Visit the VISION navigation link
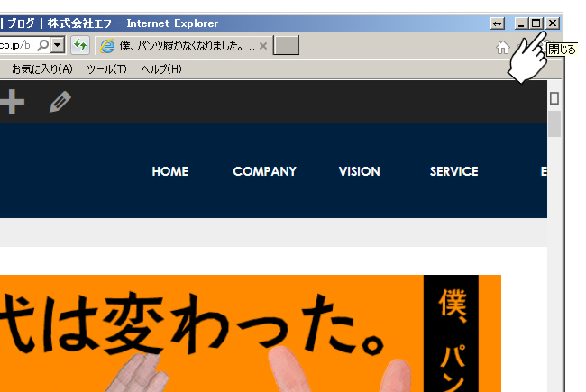This screenshot has height=392, width=586. pos(359,171)
